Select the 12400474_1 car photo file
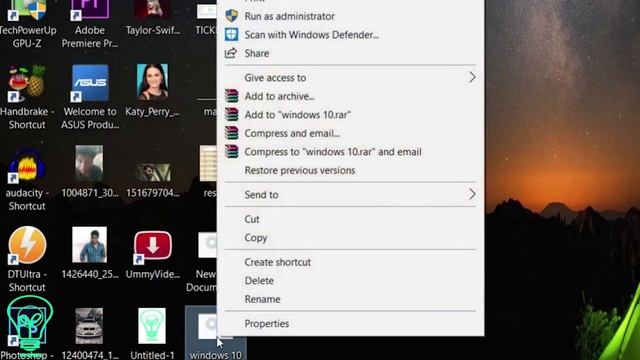The width and height of the screenshot is (640, 360). (89, 334)
